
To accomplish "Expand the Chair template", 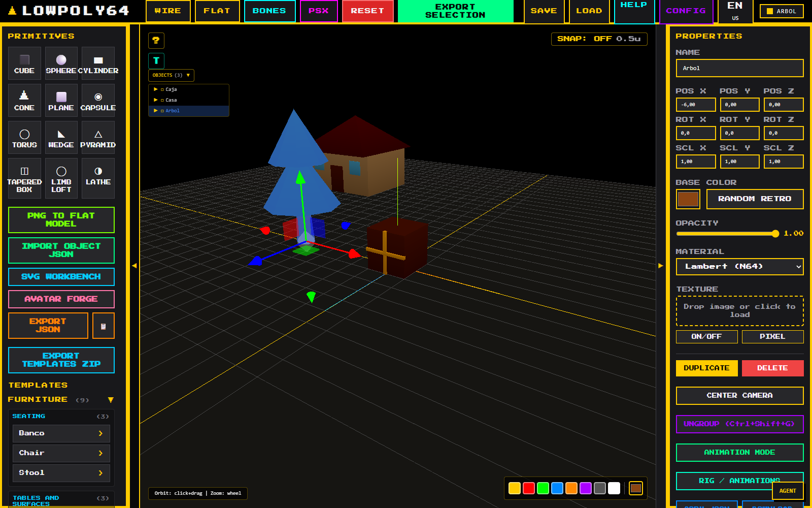I will point(61,453).
